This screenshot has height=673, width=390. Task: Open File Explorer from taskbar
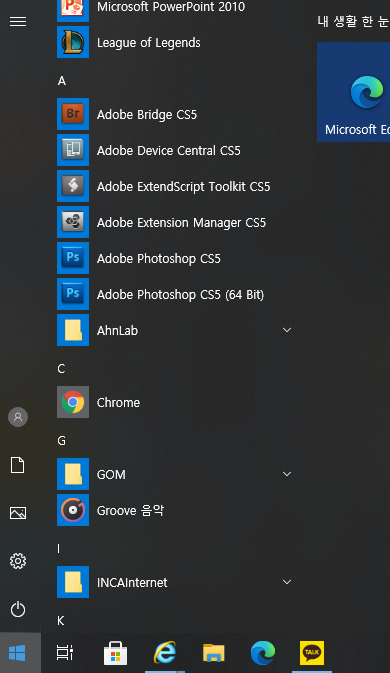coord(214,653)
